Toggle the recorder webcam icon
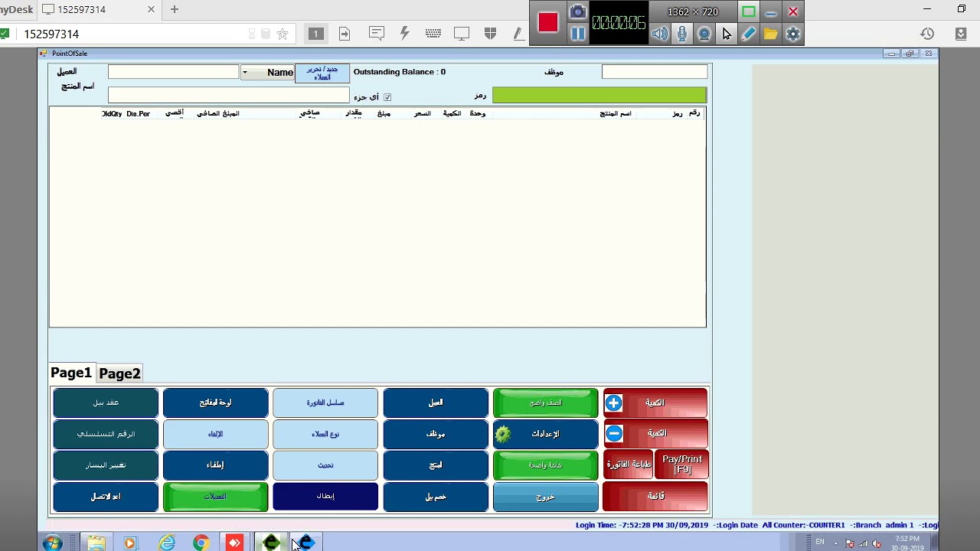 pyautogui.click(x=704, y=34)
